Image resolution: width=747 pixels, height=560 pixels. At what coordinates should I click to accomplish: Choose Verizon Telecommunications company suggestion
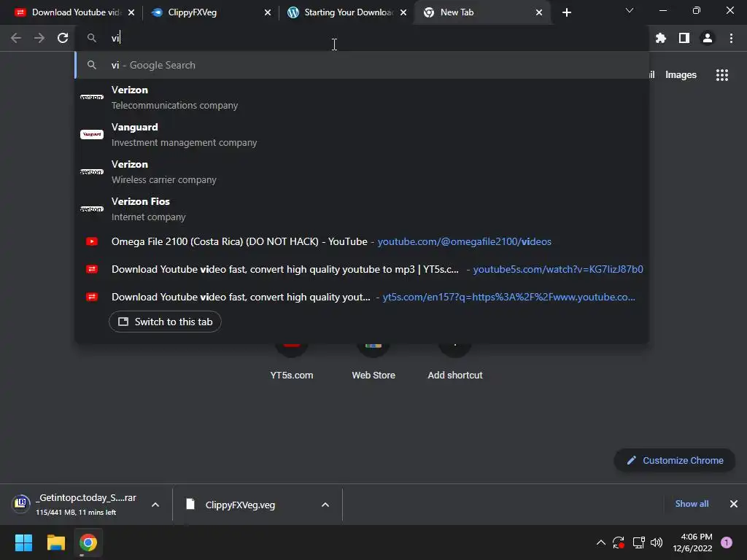pos(362,97)
